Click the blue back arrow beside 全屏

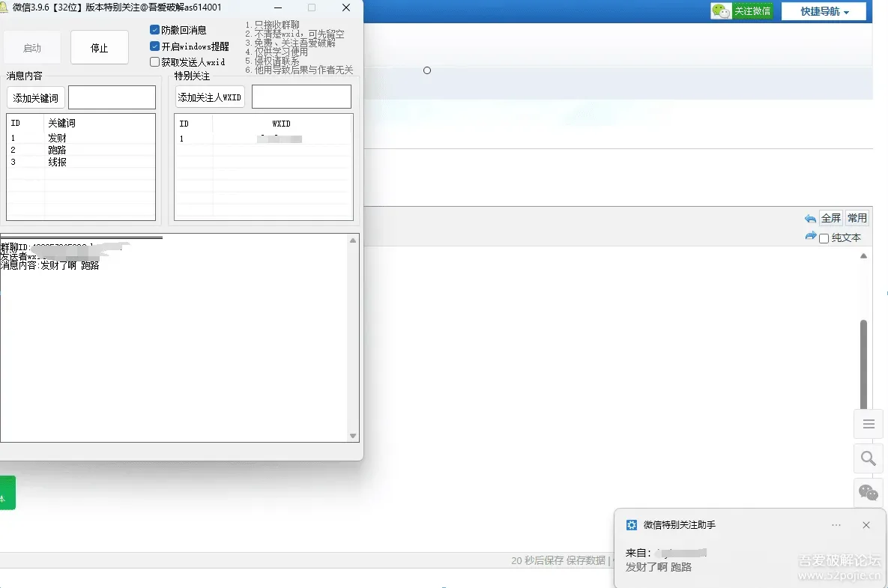[810, 219]
